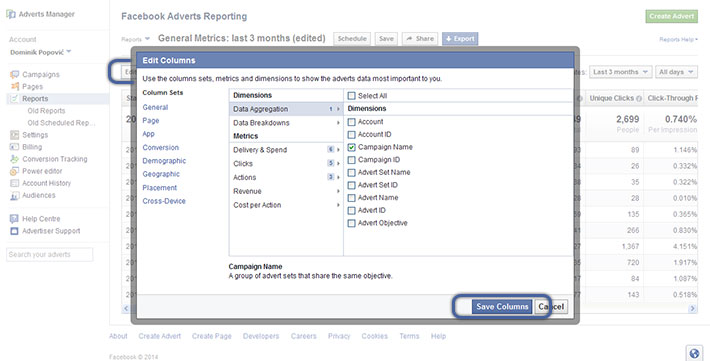
Task: Open Old Reports in sidebar
Action: tap(46, 111)
